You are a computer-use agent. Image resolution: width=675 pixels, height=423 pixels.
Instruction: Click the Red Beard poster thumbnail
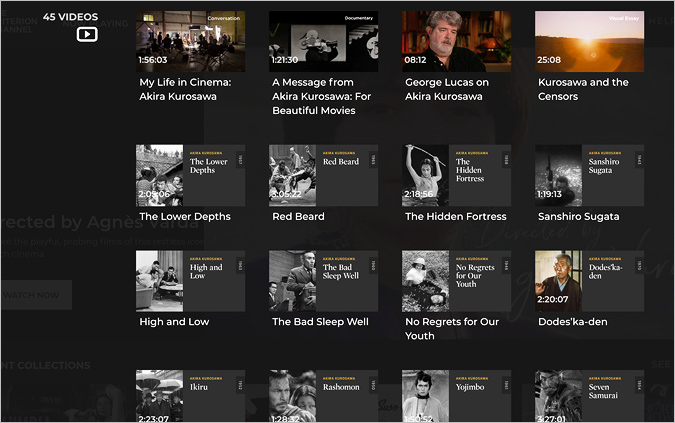click(323, 175)
